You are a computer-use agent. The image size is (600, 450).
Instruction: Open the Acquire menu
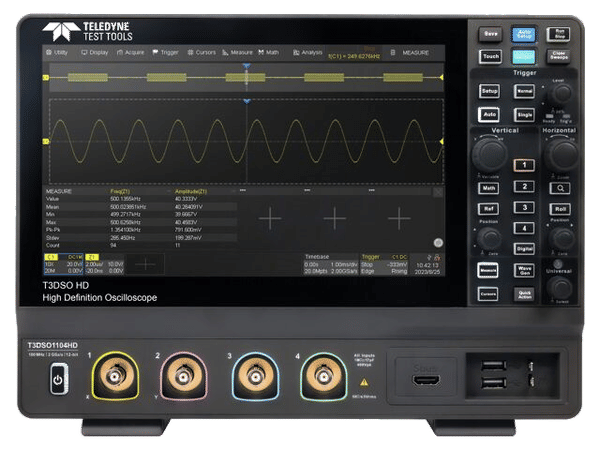pyautogui.click(x=130, y=52)
